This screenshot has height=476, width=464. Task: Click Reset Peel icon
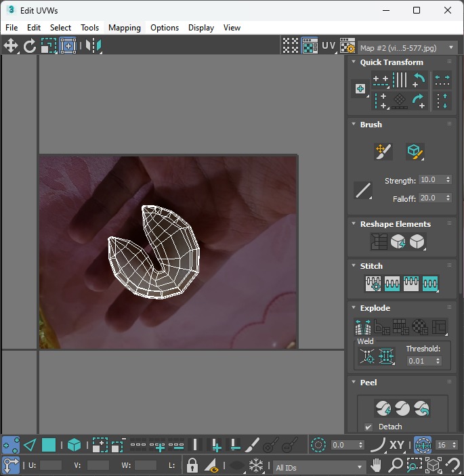tap(421, 408)
